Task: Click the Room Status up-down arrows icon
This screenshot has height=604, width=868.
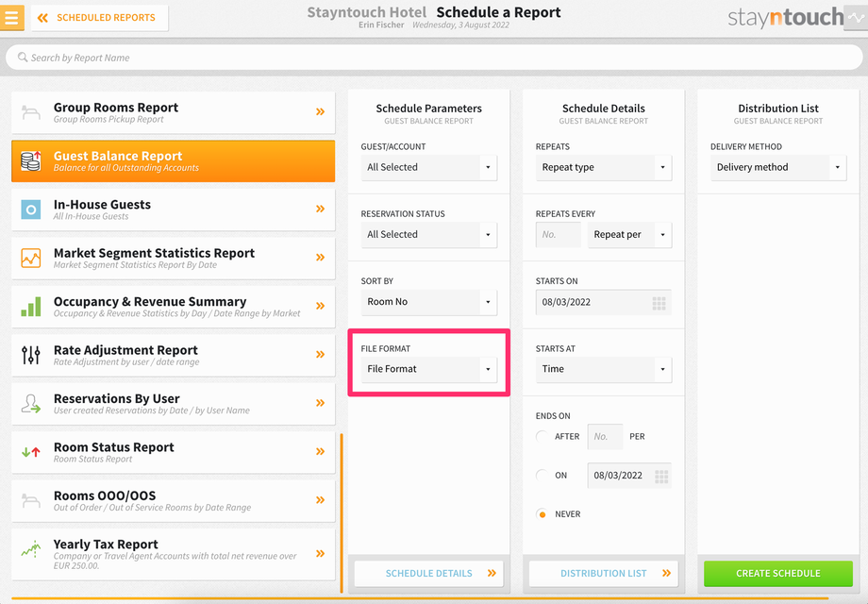Action: [x=31, y=452]
